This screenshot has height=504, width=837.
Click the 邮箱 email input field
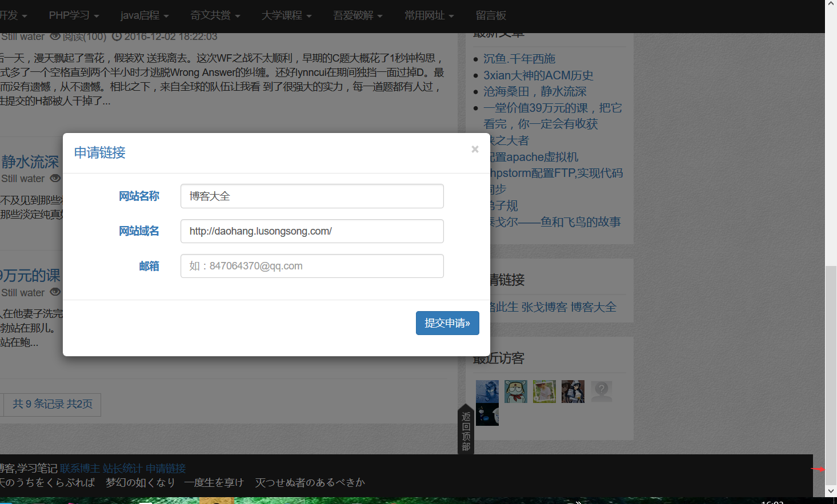[x=312, y=266]
